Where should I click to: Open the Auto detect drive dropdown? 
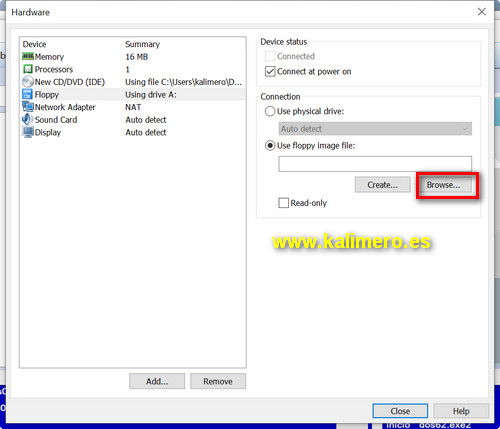375,129
